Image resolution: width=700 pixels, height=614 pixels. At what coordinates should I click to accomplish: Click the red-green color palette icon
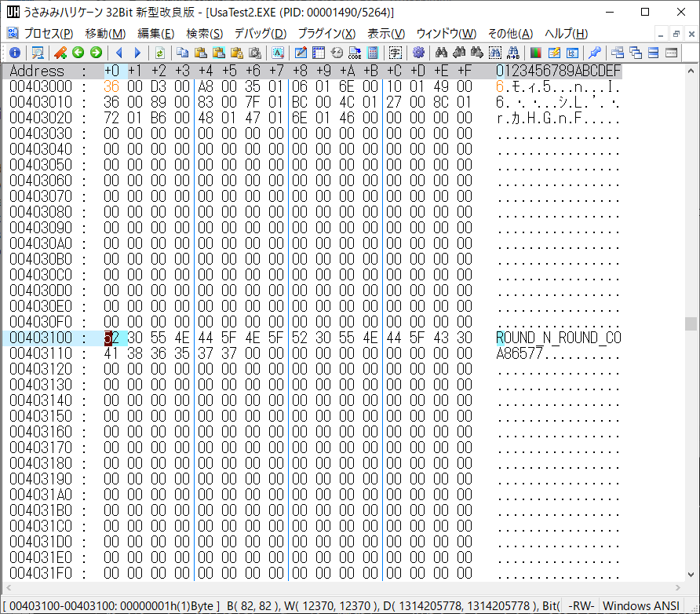536,53
